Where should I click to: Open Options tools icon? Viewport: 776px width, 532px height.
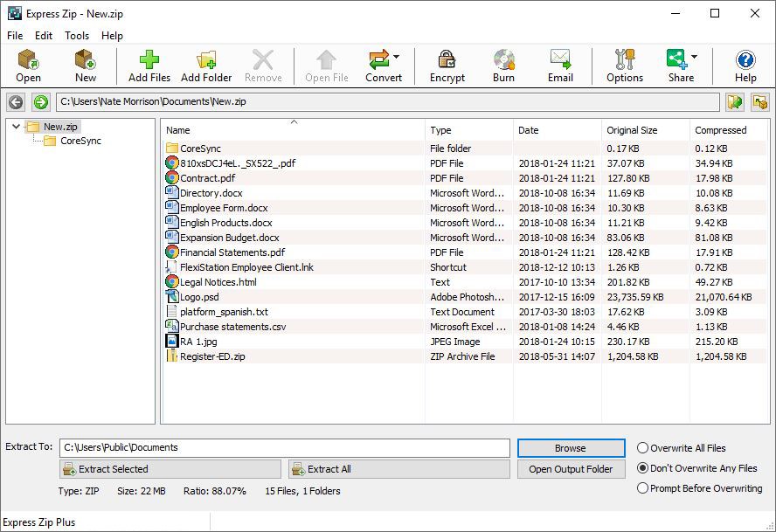[625, 60]
